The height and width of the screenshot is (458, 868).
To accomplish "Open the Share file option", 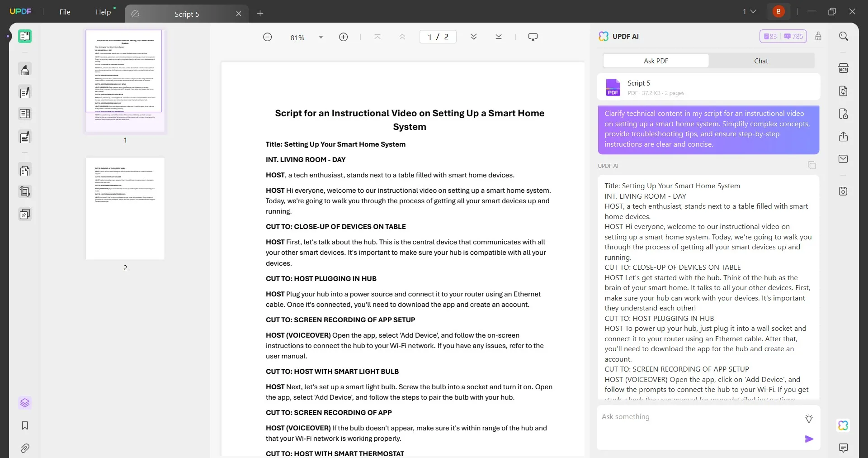I will coord(844,137).
